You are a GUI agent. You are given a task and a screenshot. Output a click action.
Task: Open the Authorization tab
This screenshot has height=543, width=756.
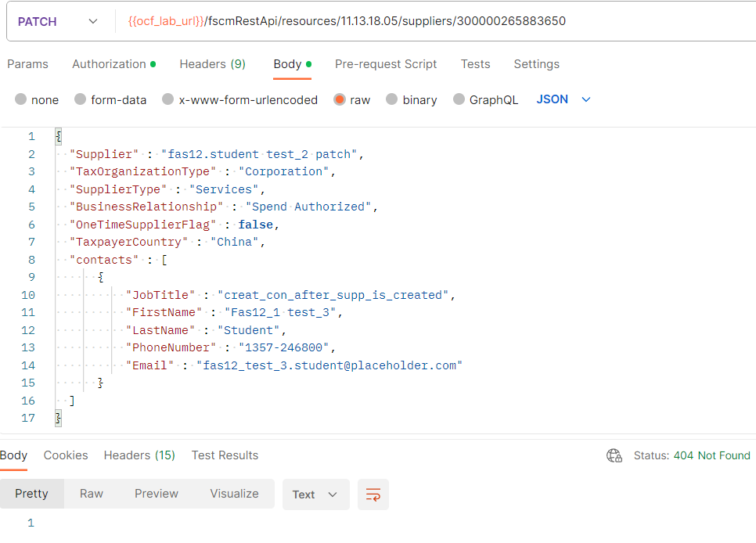click(x=113, y=64)
